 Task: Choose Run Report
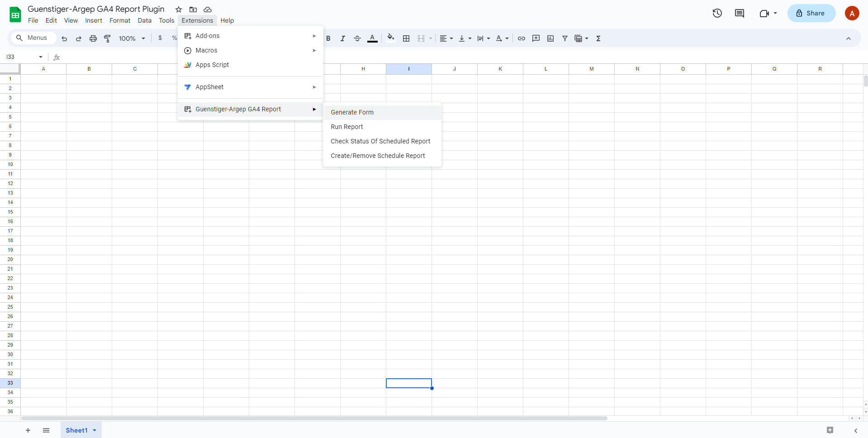tap(382, 127)
